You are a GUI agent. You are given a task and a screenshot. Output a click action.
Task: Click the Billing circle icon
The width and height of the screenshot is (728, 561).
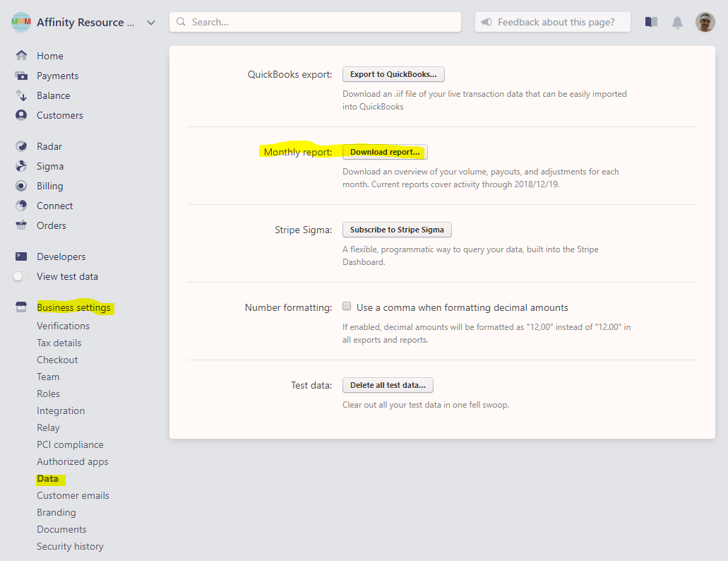21,186
